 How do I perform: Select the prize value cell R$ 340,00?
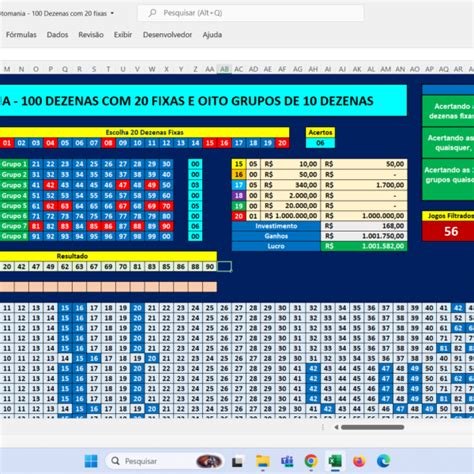point(290,185)
